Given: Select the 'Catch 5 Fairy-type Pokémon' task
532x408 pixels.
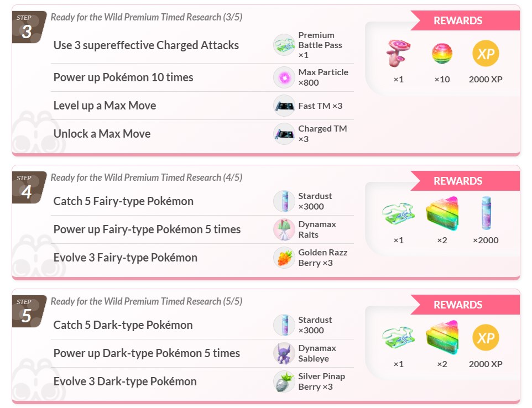Looking at the screenshot, I should coord(123,201).
